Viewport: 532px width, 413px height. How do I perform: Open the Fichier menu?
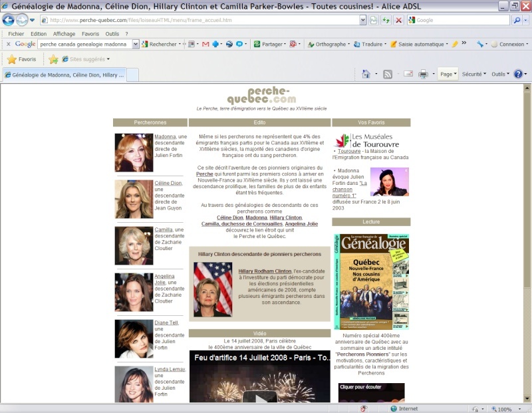(x=16, y=34)
